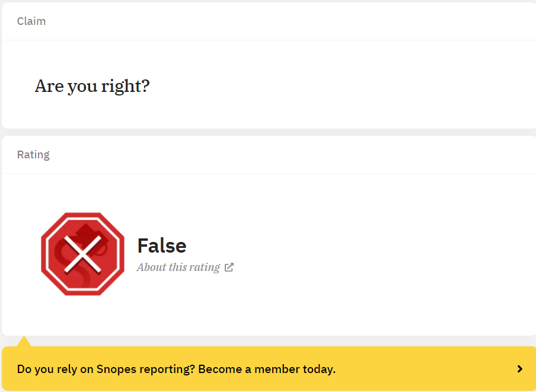This screenshot has height=392, width=536.
Task: Click the gray gap between Claim and Rating cards
Action: (269, 132)
